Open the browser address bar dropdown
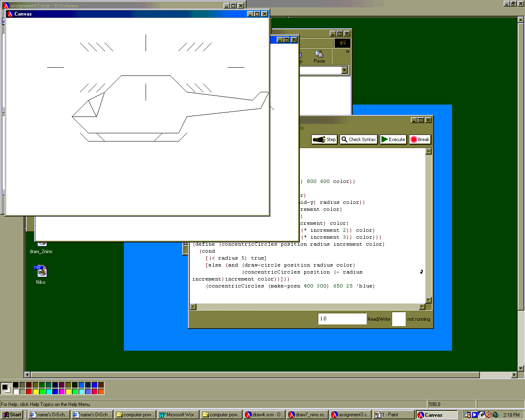Image resolution: width=525 pixels, height=420 pixels. (x=345, y=70)
